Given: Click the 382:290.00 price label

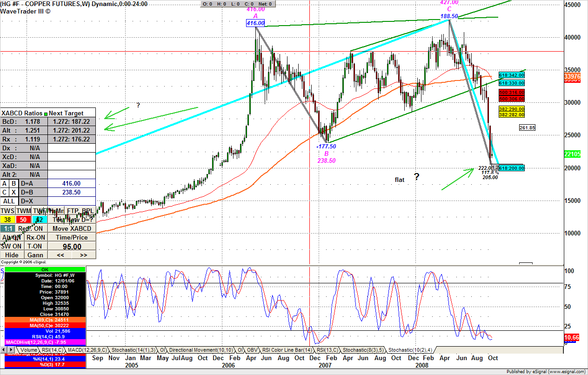Looking at the screenshot, I should tap(512, 108).
